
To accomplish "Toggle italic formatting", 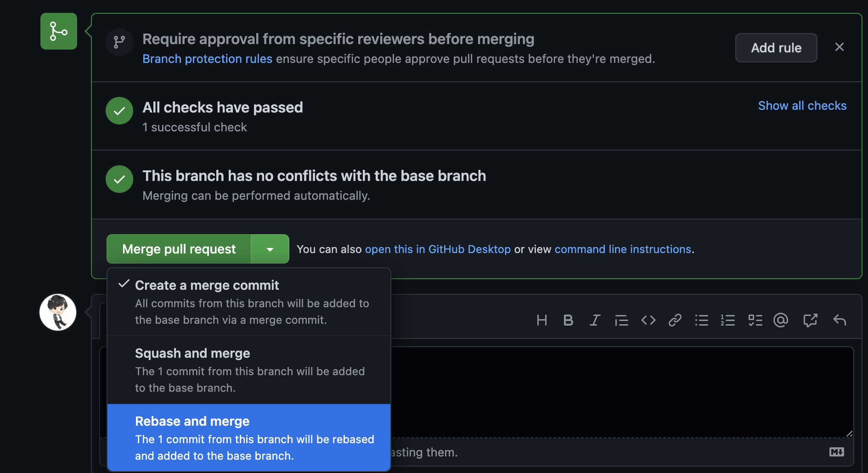I will tap(595, 320).
